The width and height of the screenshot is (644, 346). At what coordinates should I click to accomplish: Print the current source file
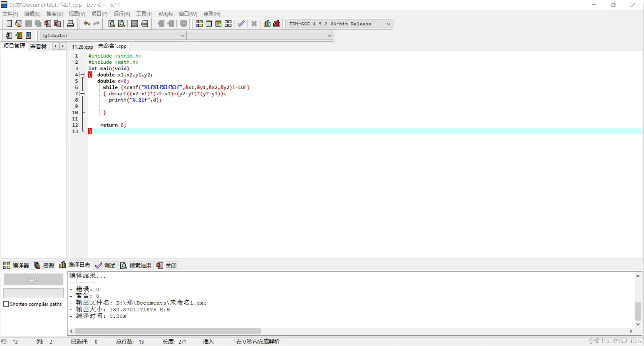tap(70, 23)
